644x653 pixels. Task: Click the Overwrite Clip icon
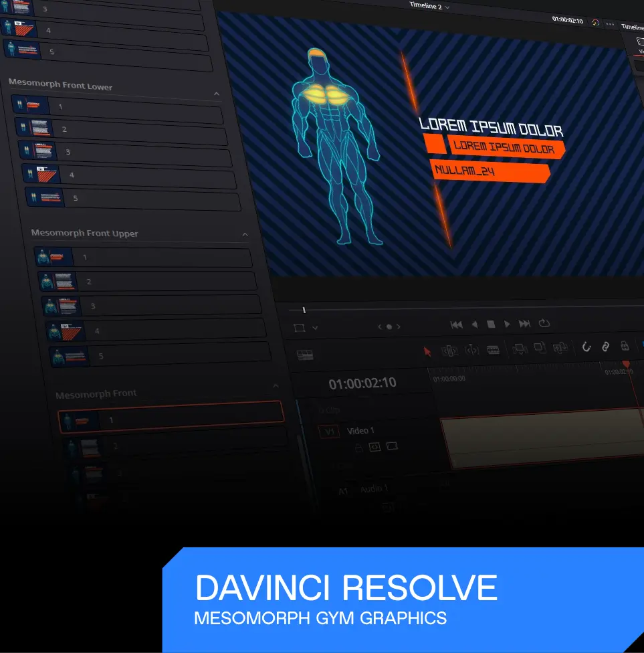[540, 347]
